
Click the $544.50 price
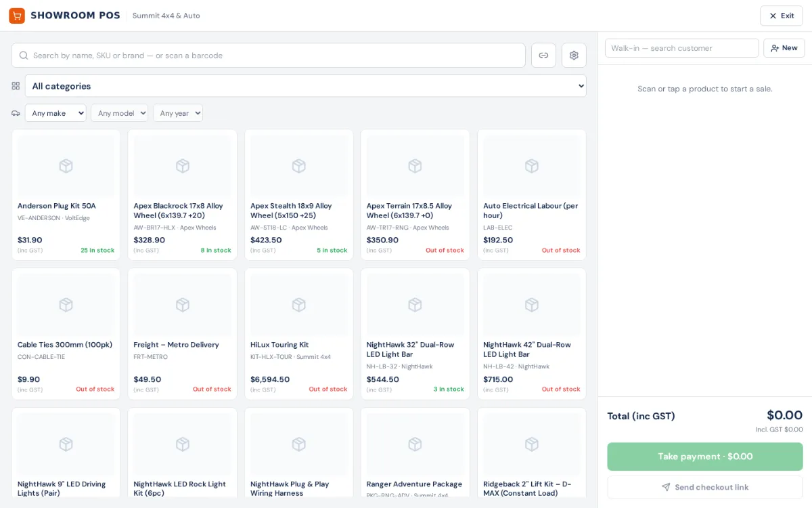(x=383, y=379)
